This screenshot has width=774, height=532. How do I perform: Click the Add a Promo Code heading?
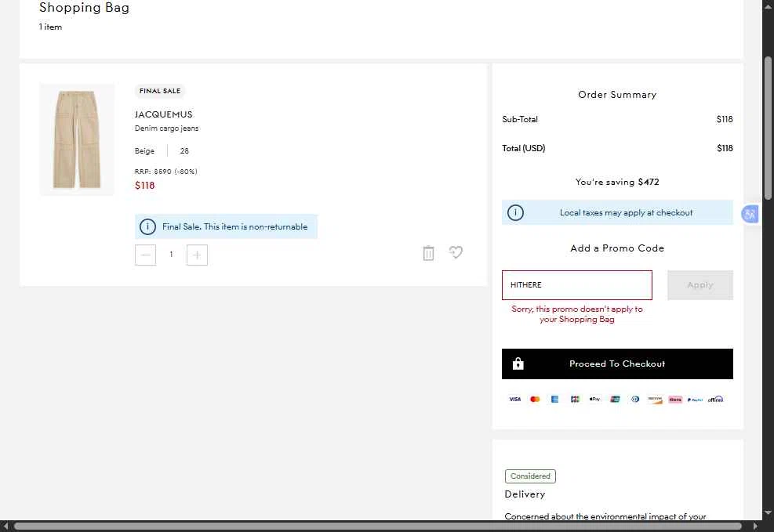coord(617,248)
